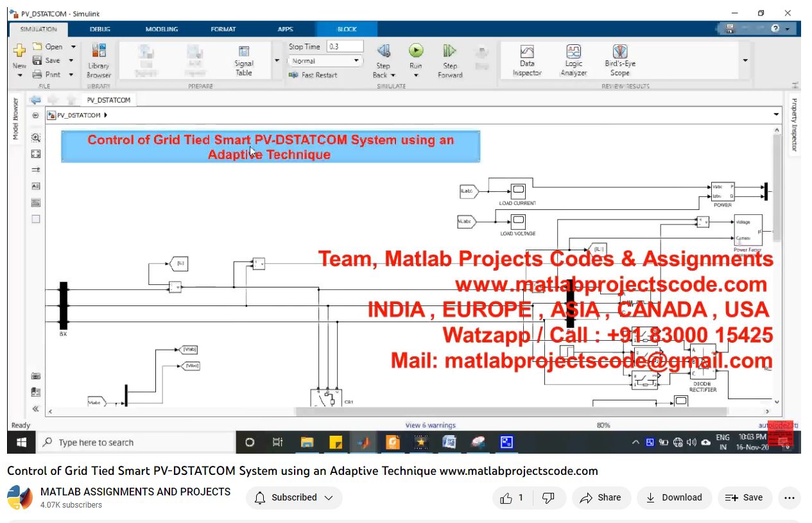Open the Data Inspector
Screen dimensions: 812x523
pos(527,60)
